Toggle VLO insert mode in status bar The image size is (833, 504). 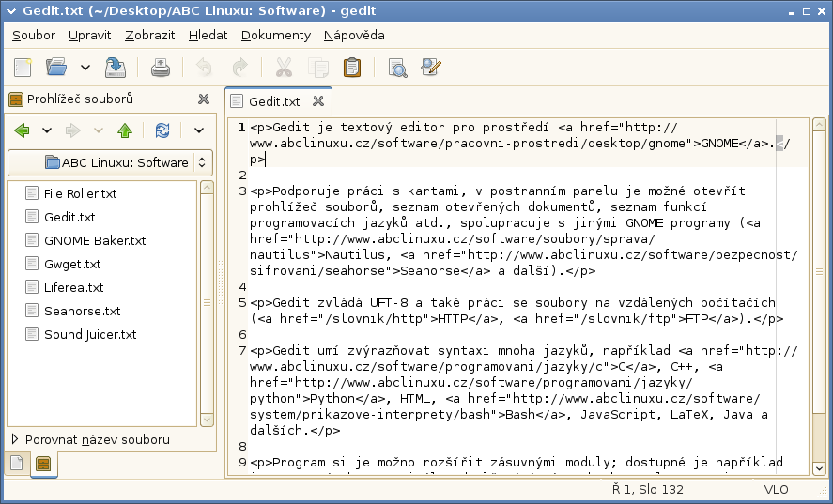776,490
